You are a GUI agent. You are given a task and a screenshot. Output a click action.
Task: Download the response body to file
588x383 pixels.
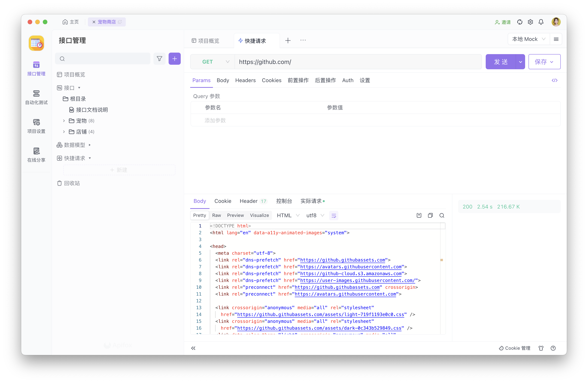[419, 215]
